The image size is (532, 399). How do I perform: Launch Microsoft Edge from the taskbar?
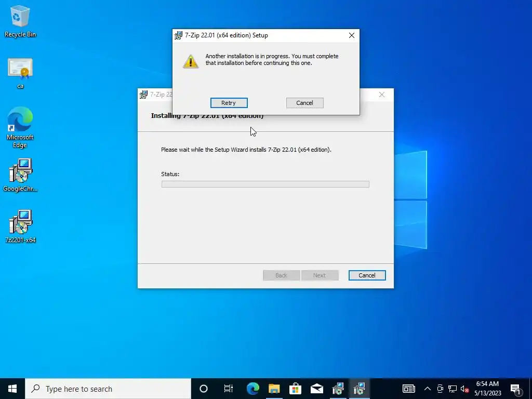point(253,389)
